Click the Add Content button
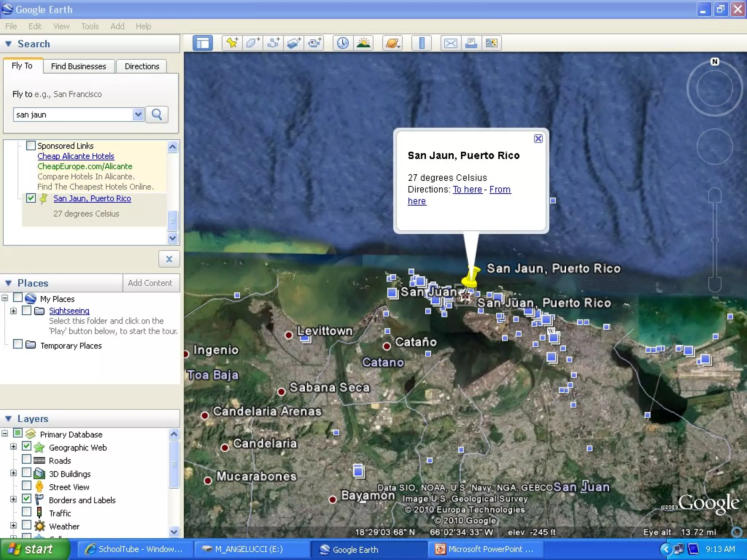This screenshot has width=747, height=560. click(150, 283)
